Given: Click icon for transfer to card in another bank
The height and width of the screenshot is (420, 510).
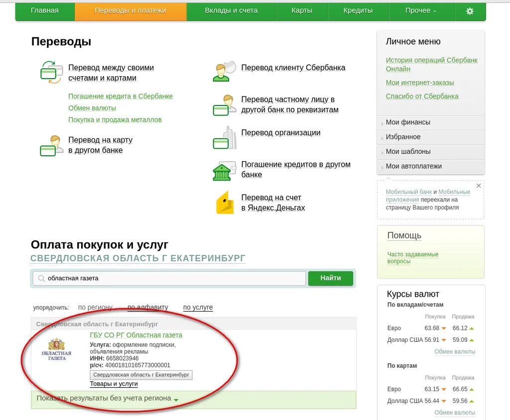Looking at the screenshot, I should [x=51, y=146].
